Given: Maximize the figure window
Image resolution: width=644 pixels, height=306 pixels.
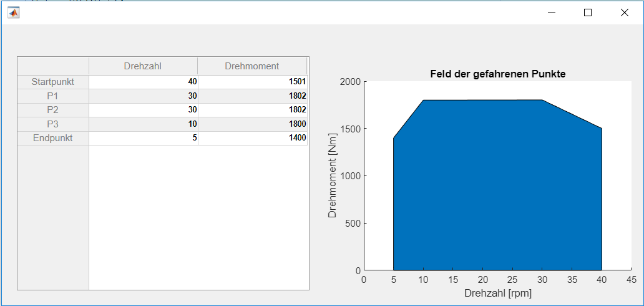Looking at the screenshot, I should click(x=587, y=12).
